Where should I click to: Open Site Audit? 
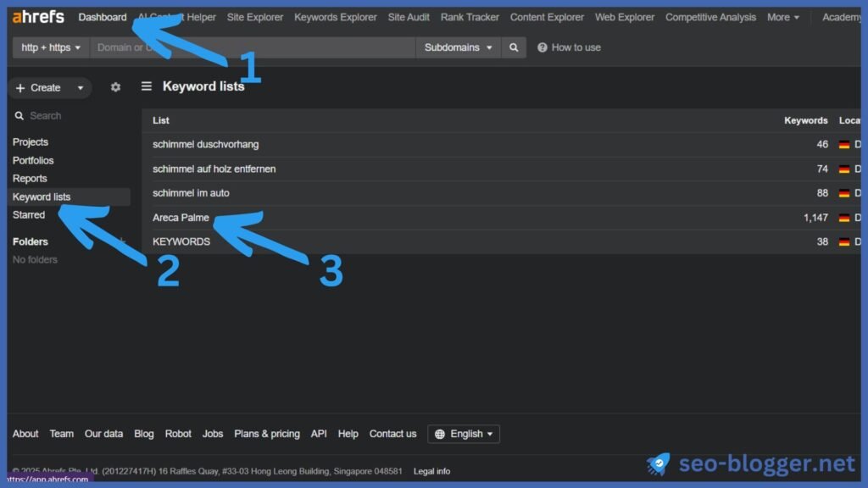click(x=409, y=17)
